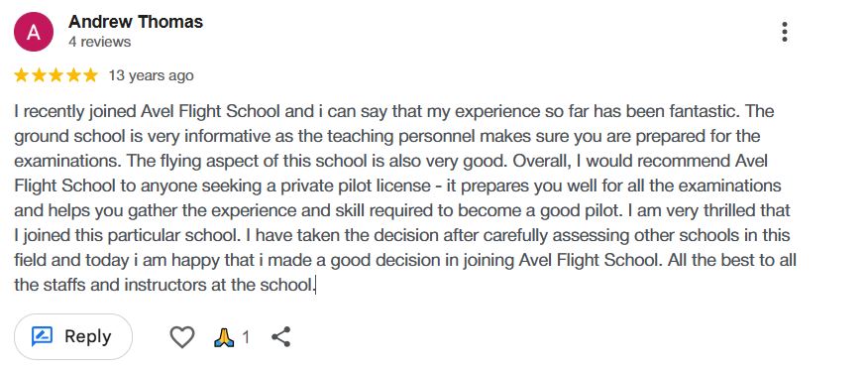Click the pencil icon inside Reply button
This screenshot has width=868, height=371.
click(x=42, y=336)
